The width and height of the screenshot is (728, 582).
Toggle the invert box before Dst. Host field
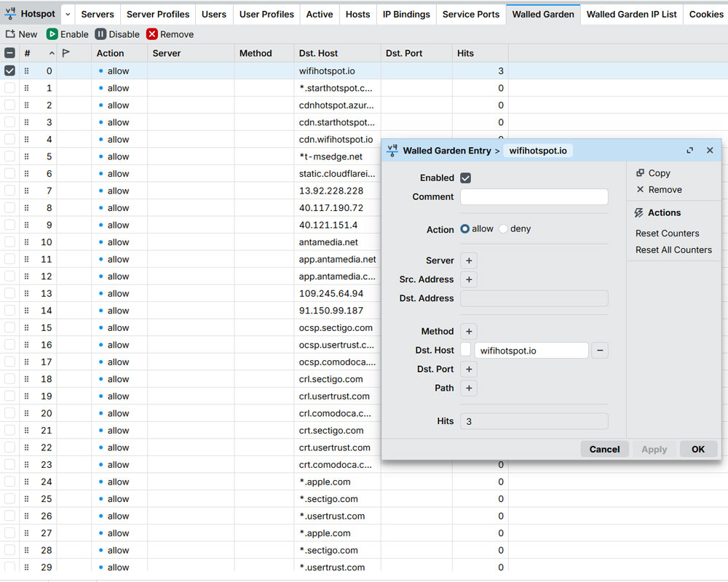pos(466,351)
